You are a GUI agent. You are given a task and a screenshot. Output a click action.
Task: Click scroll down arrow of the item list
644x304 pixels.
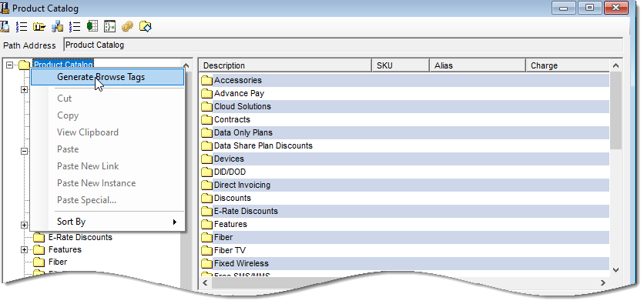pos(615,269)
